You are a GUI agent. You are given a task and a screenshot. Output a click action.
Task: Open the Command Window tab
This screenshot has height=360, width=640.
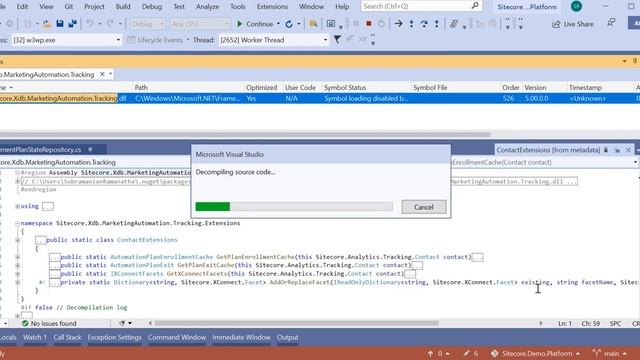[x=177, y=338]
